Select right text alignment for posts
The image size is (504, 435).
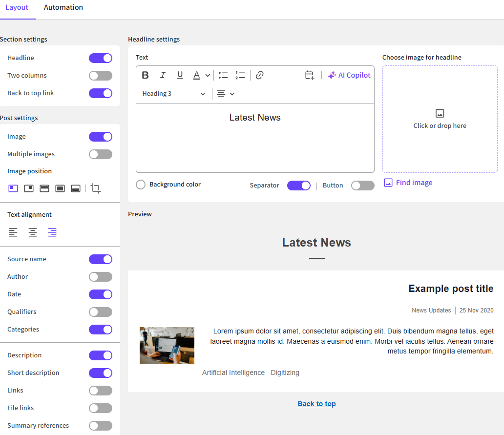click(x=52, y=232)
